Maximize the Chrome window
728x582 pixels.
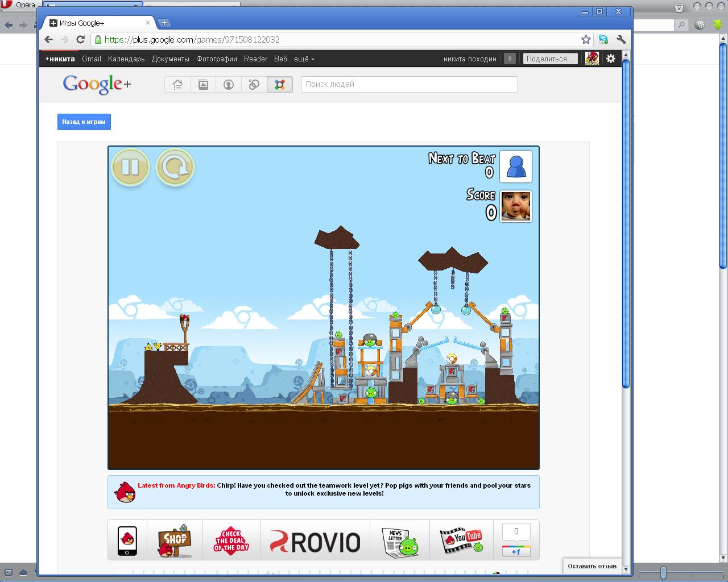pyautogui.click(x=599, y=11)
